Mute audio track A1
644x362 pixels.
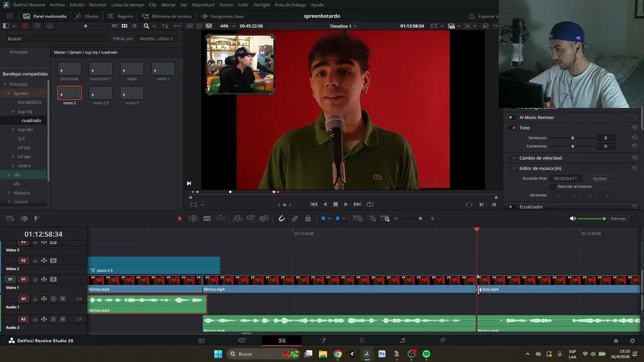pyautogui.click(x=62, y=299)
